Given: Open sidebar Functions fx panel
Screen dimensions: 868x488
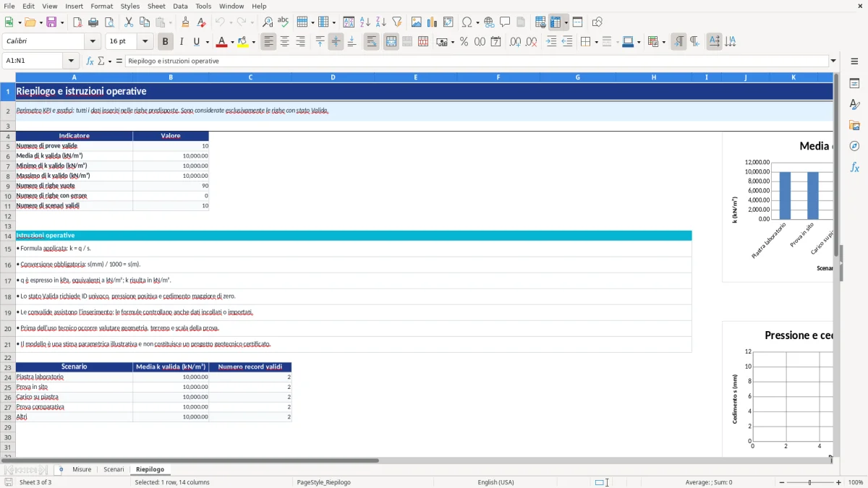Looking at the screenshot, I should 854,168.
